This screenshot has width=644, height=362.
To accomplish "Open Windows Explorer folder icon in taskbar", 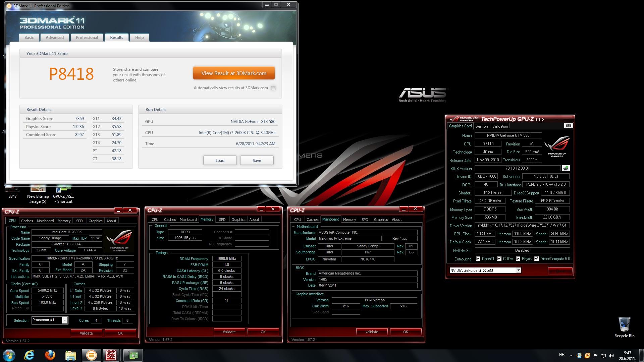I will pyautogui.click(x=70, y=355).
